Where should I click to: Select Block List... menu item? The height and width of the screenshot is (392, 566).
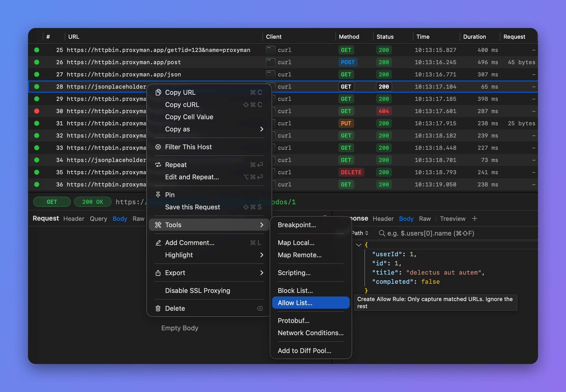[311, 291]
